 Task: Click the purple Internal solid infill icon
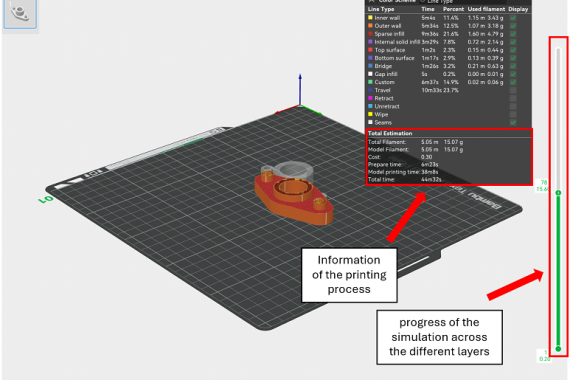pyautogui.click(x=370, y=42)
